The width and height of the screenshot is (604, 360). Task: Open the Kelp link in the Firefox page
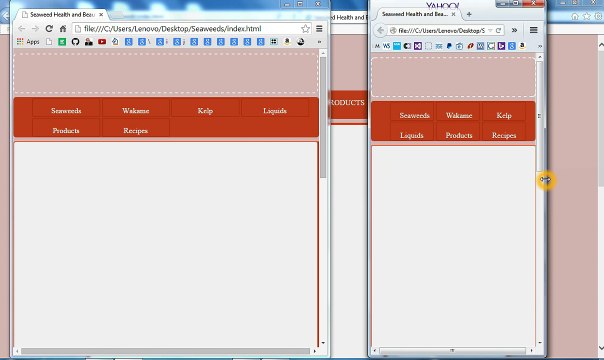(x=504, y=115)
